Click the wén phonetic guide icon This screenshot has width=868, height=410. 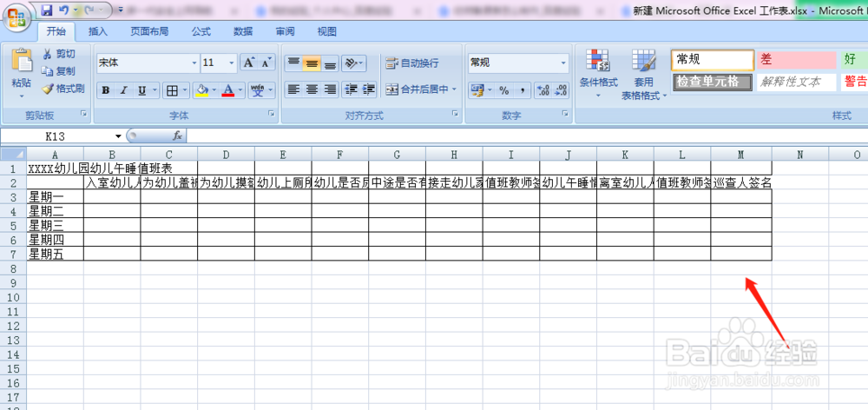[x=258, y=90]
